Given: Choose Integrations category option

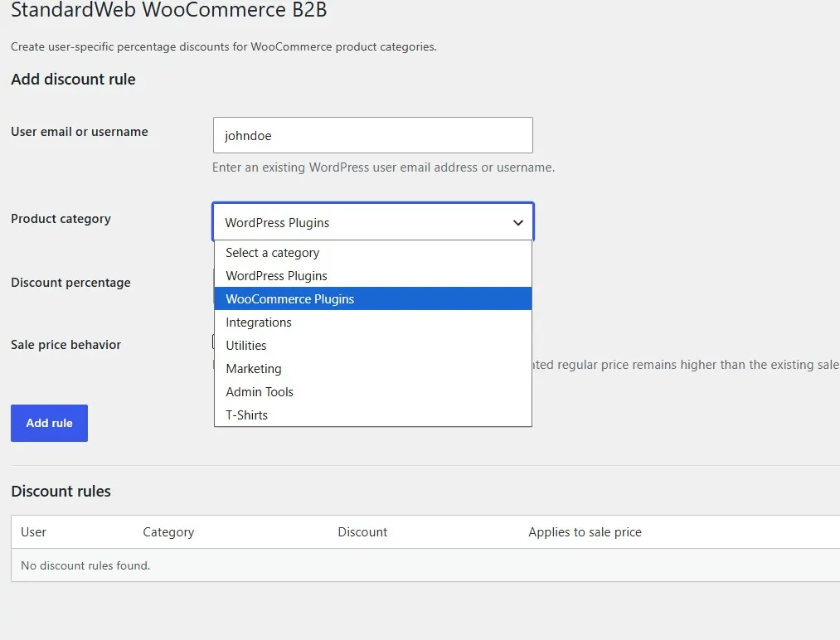Looking at the screenshot, I should point(373,322).
